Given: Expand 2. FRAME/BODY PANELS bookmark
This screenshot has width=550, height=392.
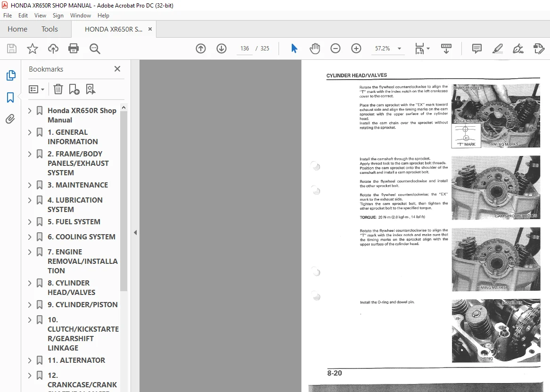Looking at the screenshot, I should tap(30, 154).
